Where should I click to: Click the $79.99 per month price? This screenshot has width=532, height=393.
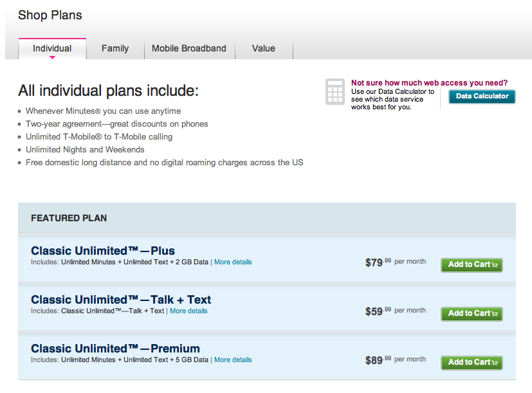395,262
